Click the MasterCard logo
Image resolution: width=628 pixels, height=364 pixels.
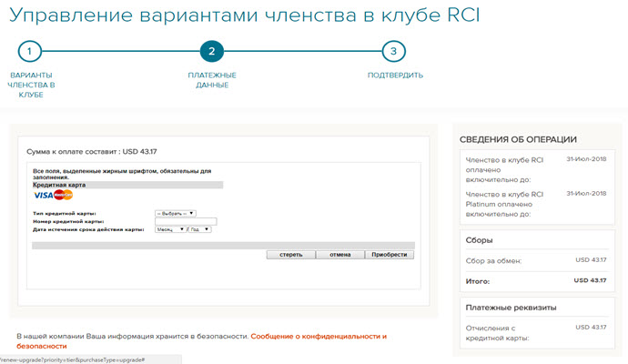(64, 195)
